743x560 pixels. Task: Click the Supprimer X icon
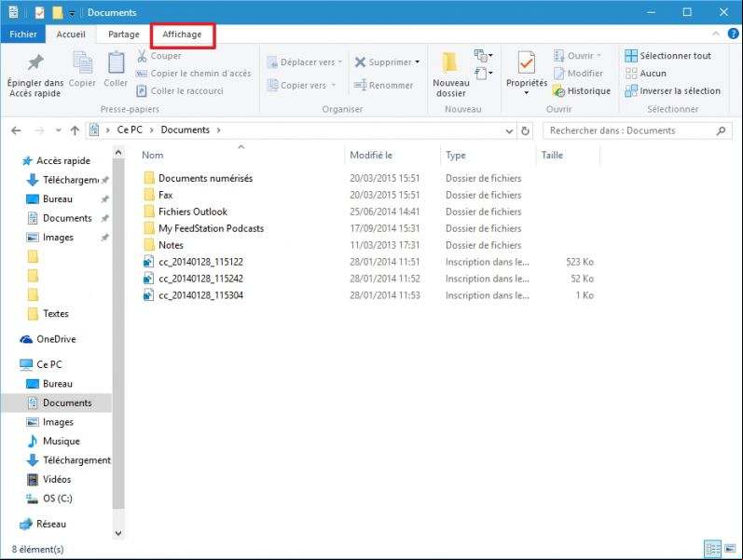[x=360, y=62]
